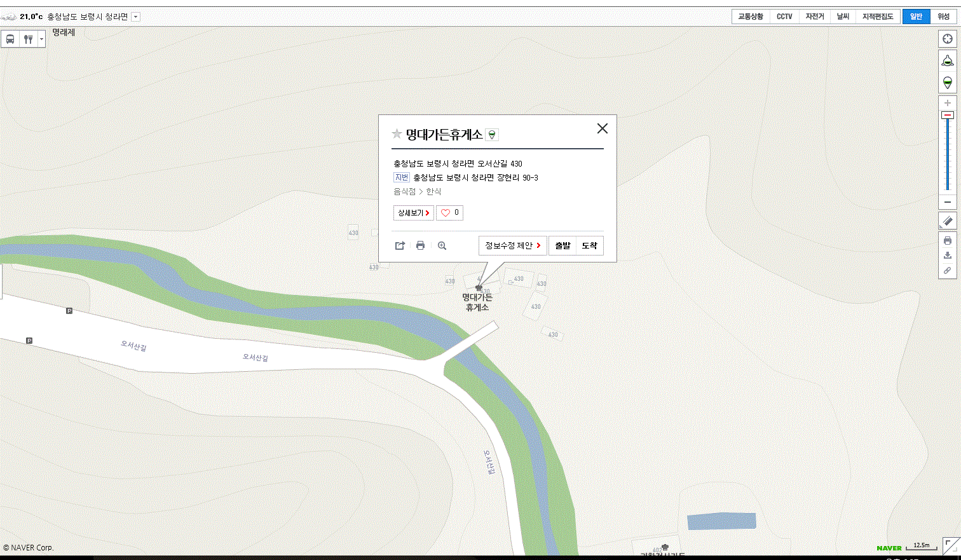Click the vertical 오서산길 road label
Screen dimensions: 961x560
(488, 462)
